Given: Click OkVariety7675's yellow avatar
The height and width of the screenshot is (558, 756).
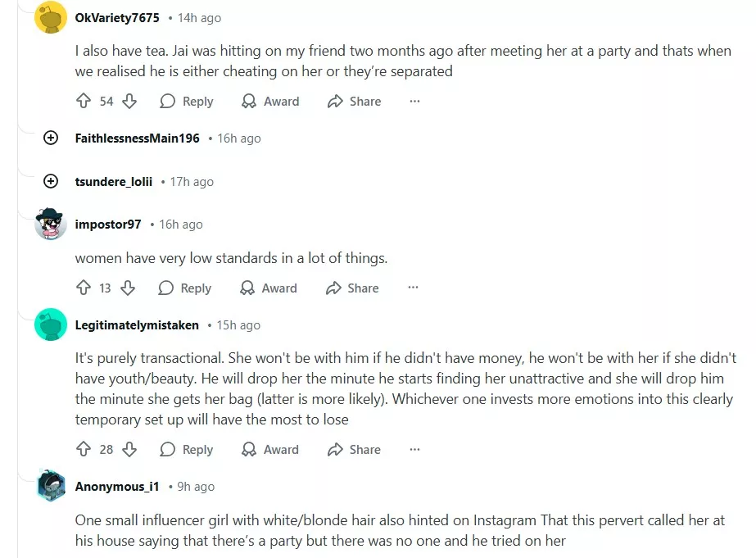Looking at the screenshot, I should 51,18.
